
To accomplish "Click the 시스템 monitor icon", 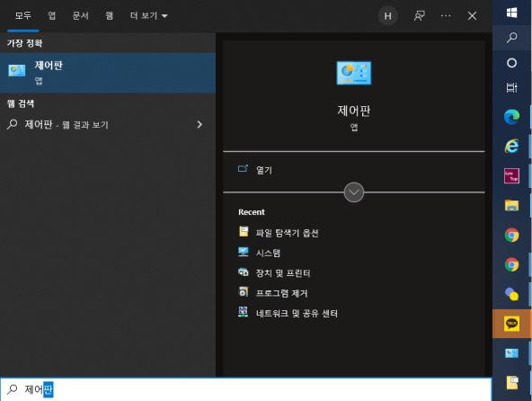I will 244,252.
